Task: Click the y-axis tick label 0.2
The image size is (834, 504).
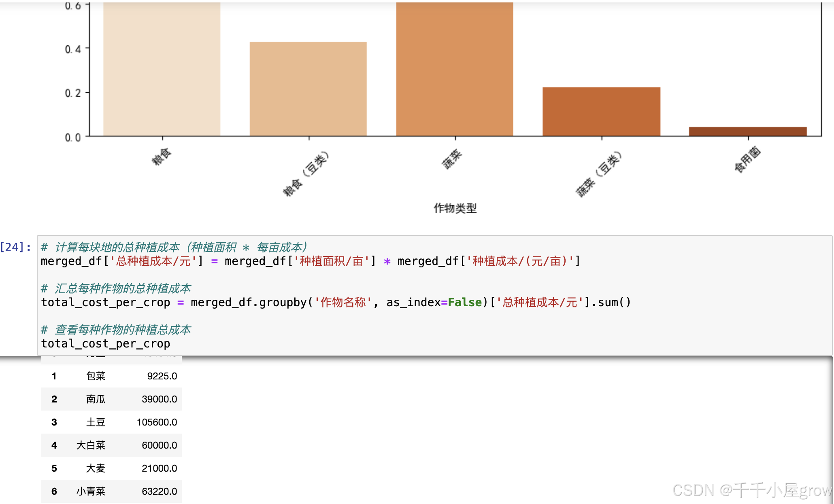Action: [73, 93]
